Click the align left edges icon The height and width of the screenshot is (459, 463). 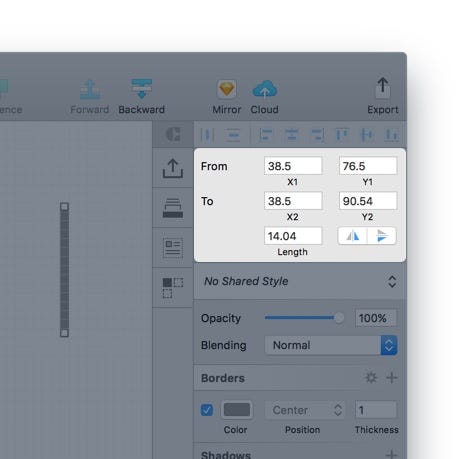tap(266, 135)
